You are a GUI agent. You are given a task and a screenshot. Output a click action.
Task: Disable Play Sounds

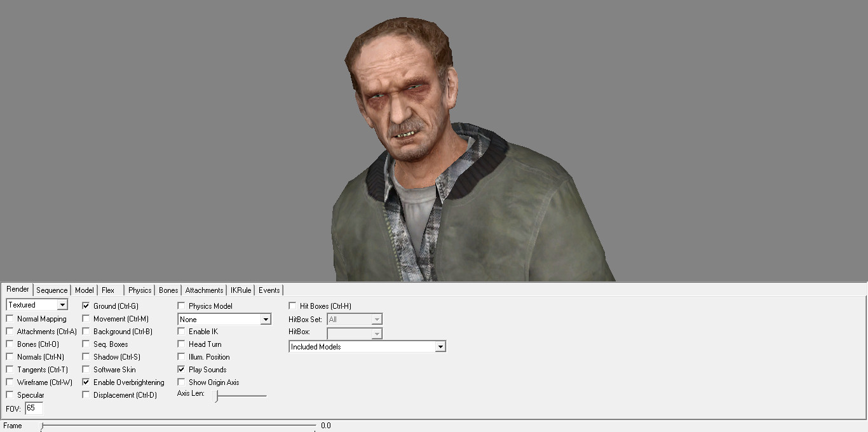pos(181,369)
